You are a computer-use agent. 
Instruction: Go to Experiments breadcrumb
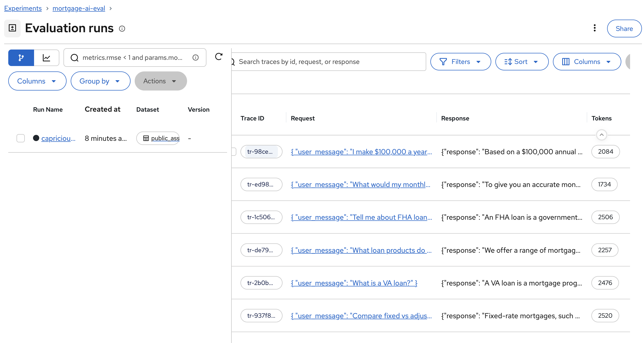click(23, 9)
